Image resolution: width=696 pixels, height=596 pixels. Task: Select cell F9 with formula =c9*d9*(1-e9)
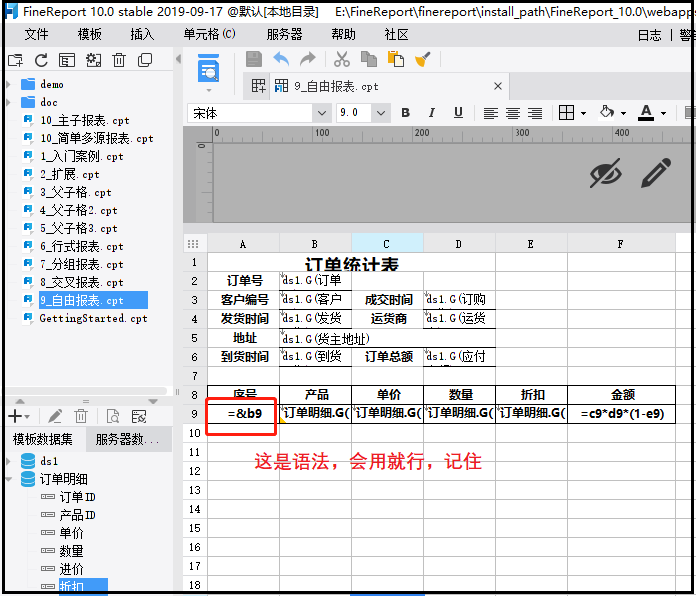(621, 414)
